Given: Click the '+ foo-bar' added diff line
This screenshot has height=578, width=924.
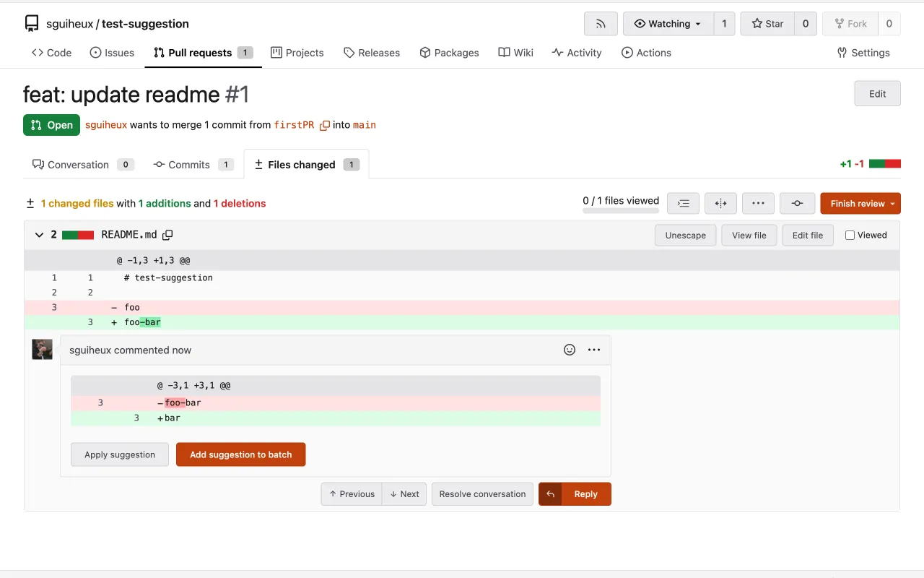Looking at the screenshot, I should click(x=462, y=322).
